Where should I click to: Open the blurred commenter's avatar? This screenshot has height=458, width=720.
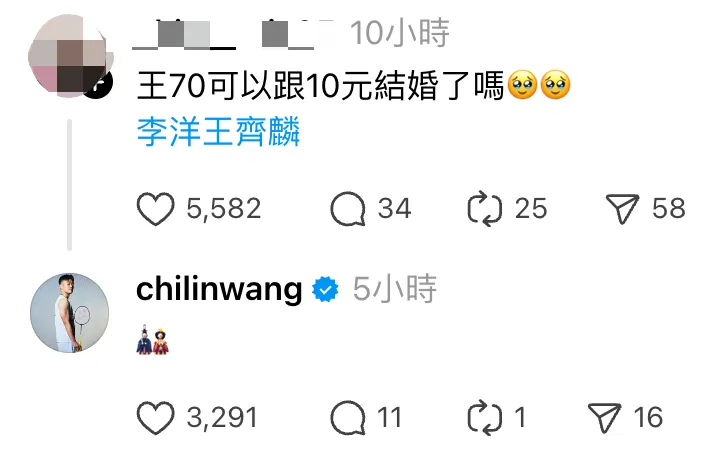pyautogui.click(x=69, y=55)
